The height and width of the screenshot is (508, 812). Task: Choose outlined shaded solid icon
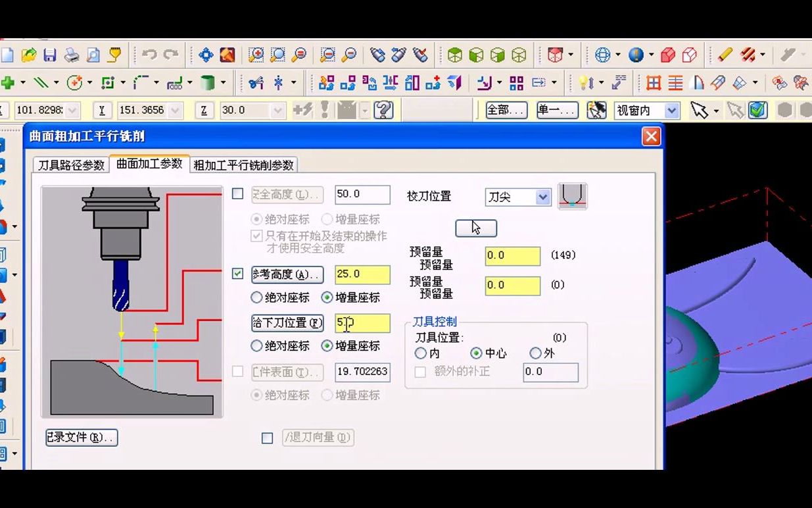pos(689,55)
